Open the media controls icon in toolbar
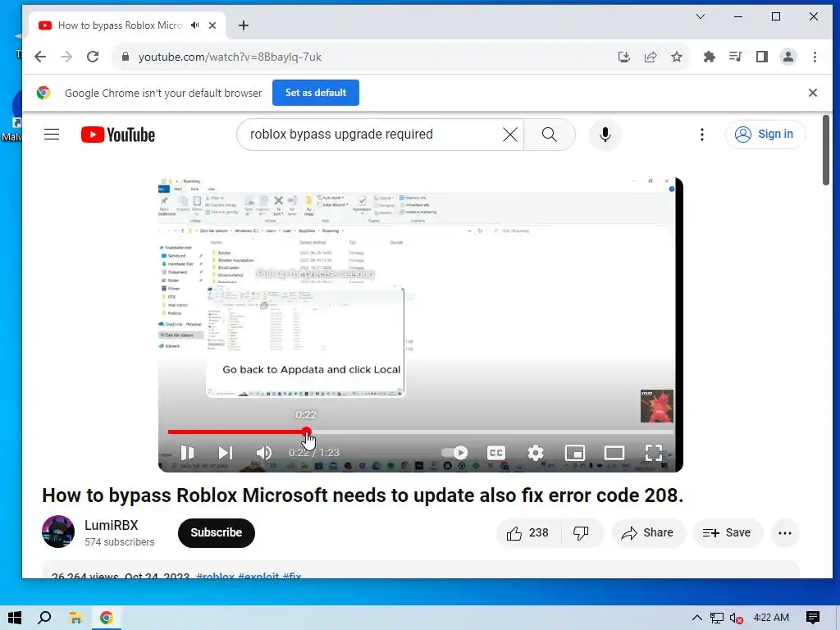Screen dimensions: 840x630 736,57
